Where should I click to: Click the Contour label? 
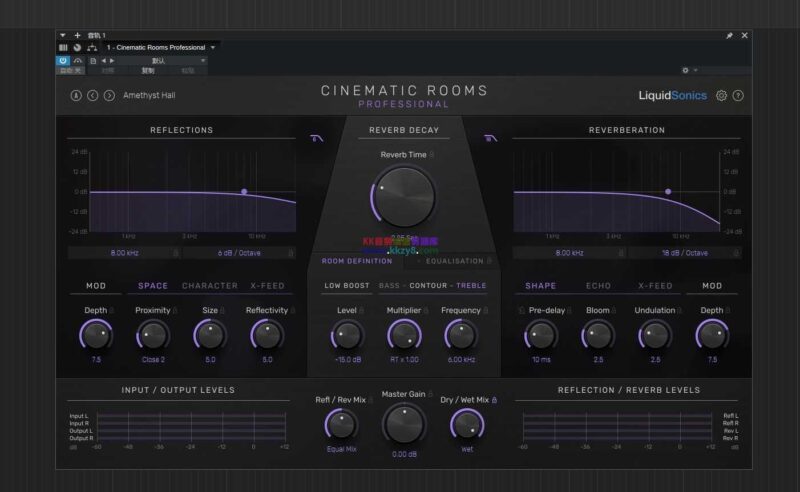[x=428, y=285]
